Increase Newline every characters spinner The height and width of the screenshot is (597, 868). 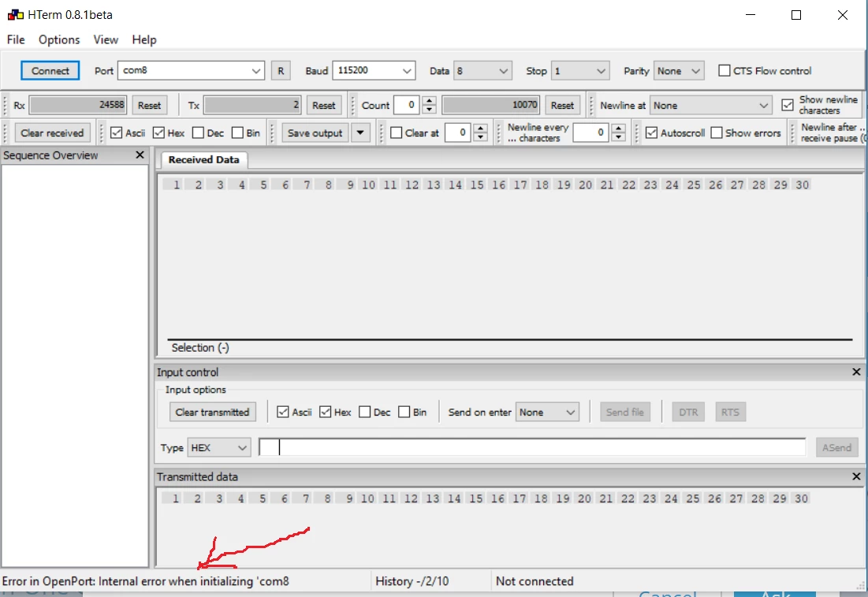click(618, 128)
